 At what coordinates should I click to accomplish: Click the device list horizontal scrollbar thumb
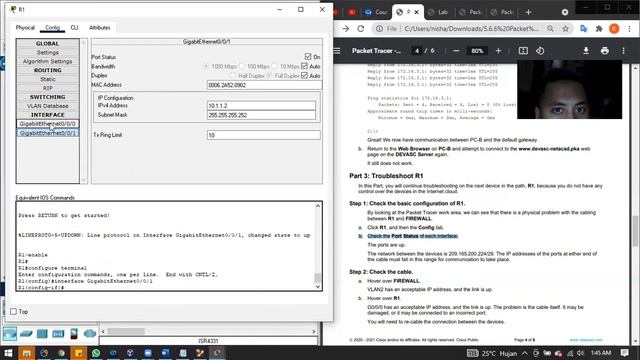126,331
